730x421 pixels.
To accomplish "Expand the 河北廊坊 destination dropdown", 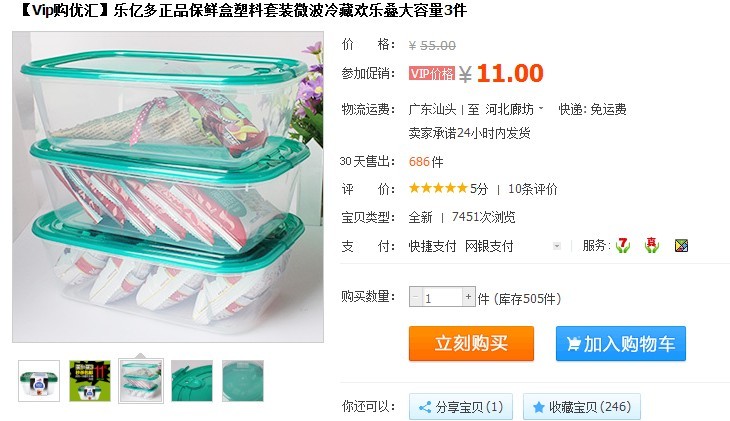I will [541, 109].
